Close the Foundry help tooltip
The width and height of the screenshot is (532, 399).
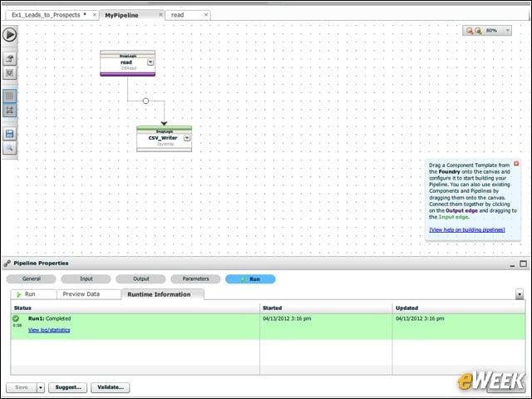point(516,164)
